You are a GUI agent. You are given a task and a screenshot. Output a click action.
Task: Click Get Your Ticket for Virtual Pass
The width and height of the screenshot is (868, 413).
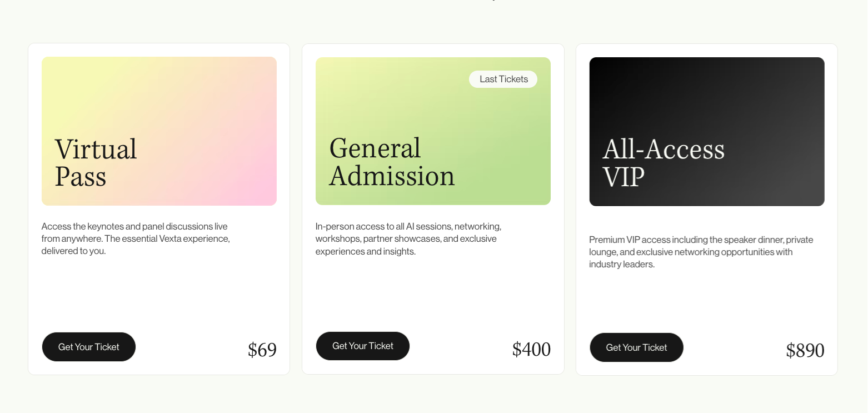(x=89, y=347)
